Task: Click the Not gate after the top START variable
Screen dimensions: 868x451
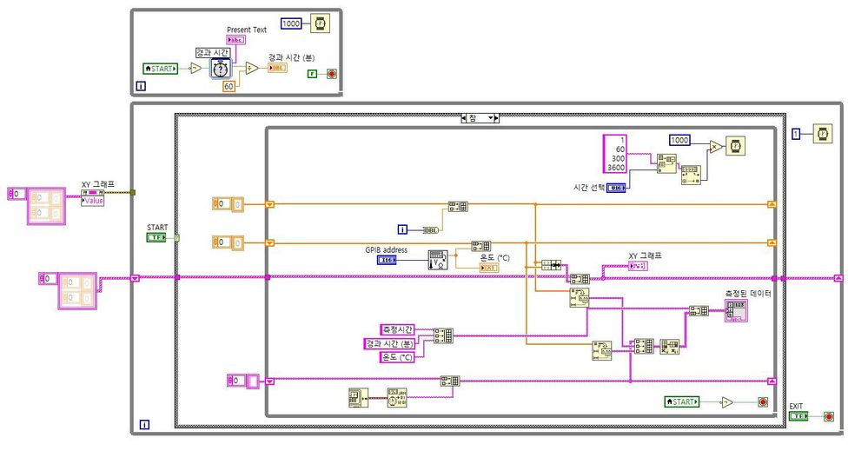Action: click(195, 69)
